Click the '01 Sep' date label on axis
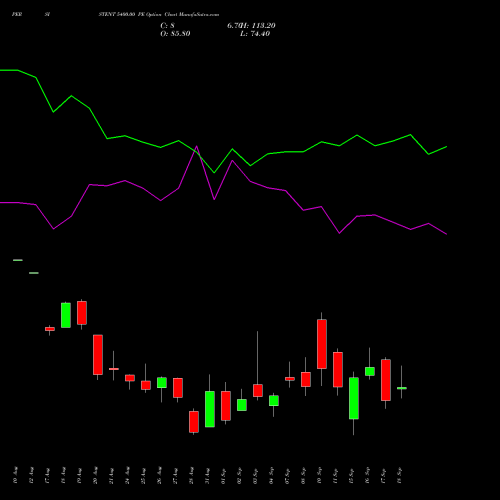 click(224, 476)
